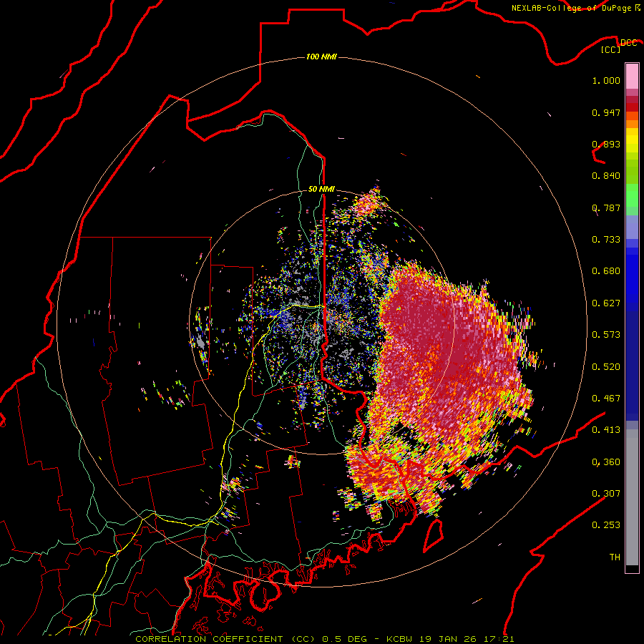Select the 0.840 legend value
The height and width of the screenshot is (644, 644).
(606, 176)
